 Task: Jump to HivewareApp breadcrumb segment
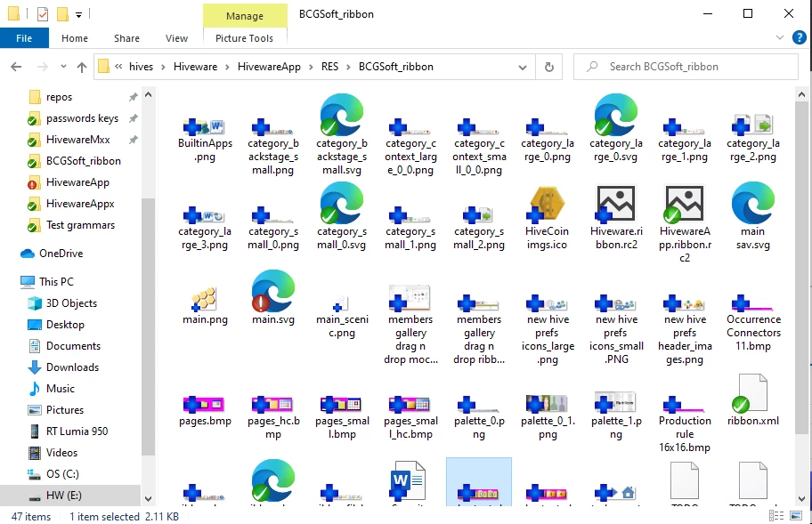(269, 67)
